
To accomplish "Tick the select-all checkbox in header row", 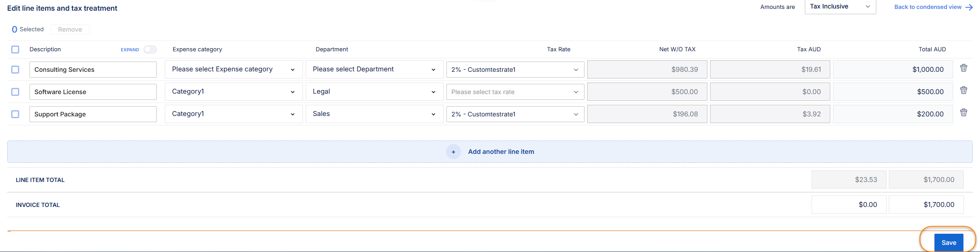I will [15, 50].
